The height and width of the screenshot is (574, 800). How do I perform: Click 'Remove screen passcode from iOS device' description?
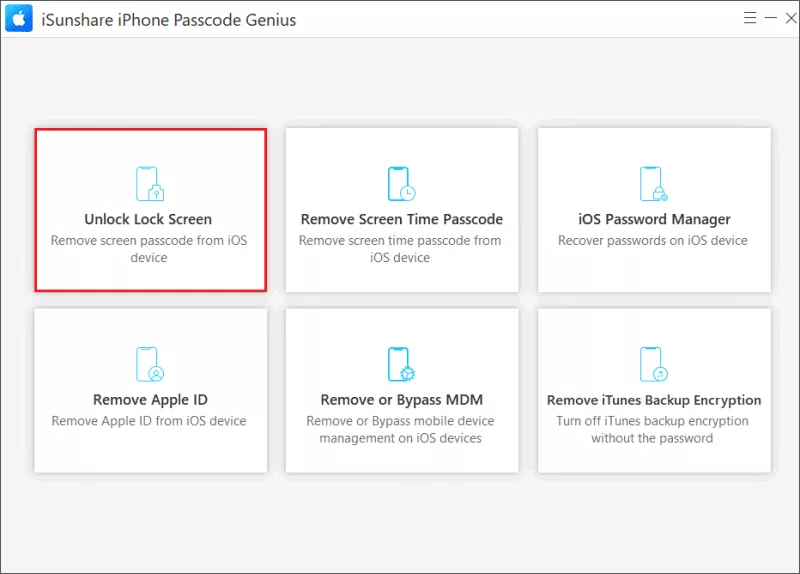(149, 249)
